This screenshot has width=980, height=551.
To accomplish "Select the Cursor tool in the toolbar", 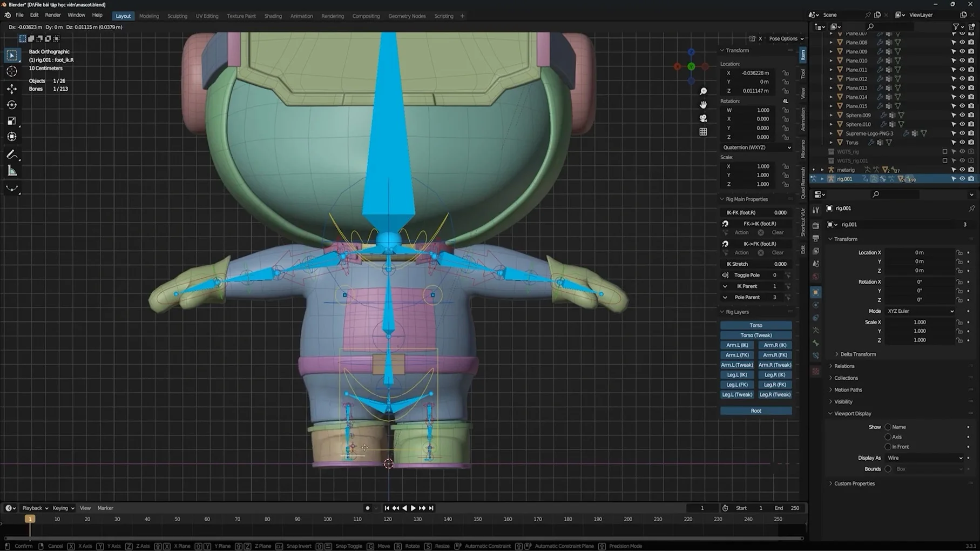I will 12,71.
